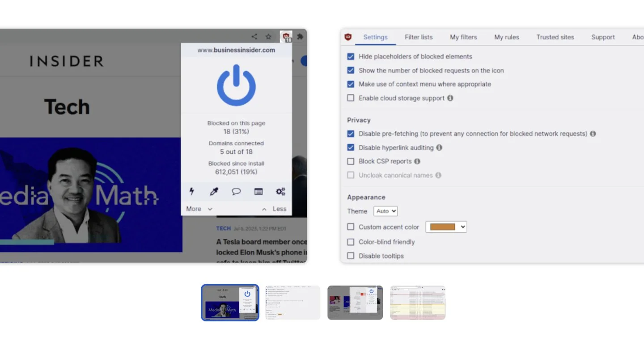Open the logger list icon
This screenshot has height=362, width=644.
[258, 192]
